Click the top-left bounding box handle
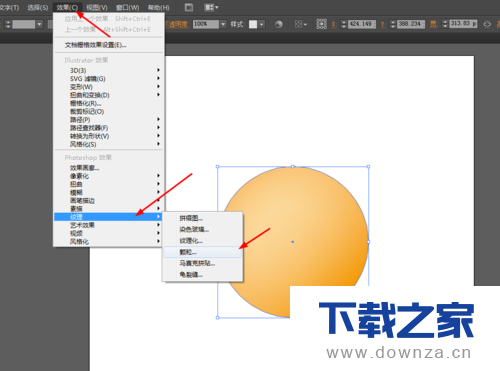This screenshot has height=371, width=500. pos(218,166)
